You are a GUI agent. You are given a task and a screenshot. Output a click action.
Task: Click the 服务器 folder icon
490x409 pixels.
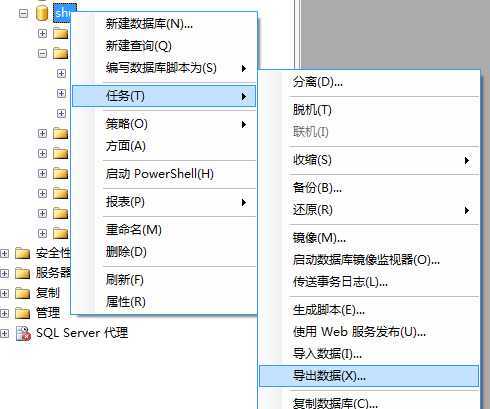[22, 273]
